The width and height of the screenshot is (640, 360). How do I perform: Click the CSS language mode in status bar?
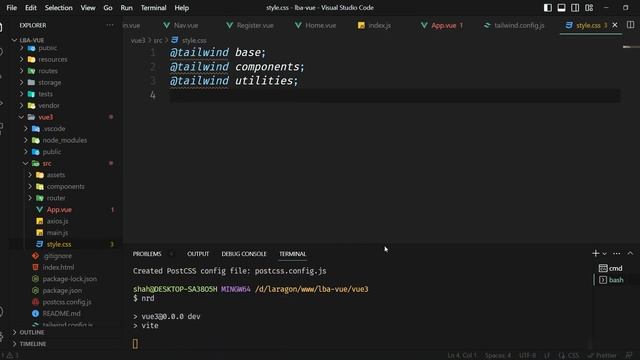point(573,356)
